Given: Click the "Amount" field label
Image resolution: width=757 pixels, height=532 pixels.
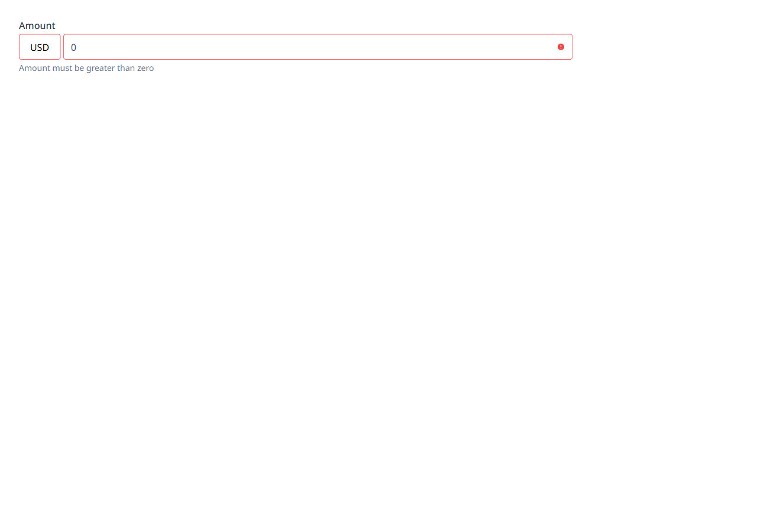Looking at the screenshot, I should click(x=37, y=25).
